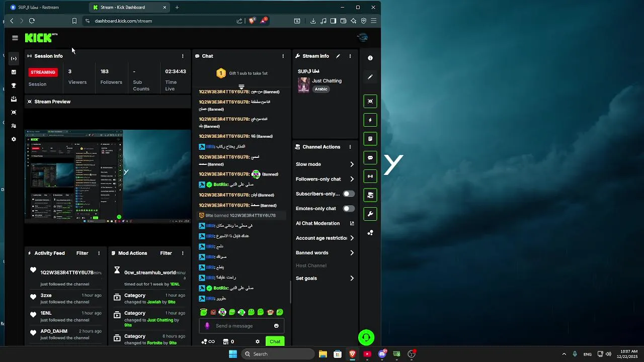The image size is (644, 362).
Task: Open the info icon in right toolbar
Action: [370, 58]
